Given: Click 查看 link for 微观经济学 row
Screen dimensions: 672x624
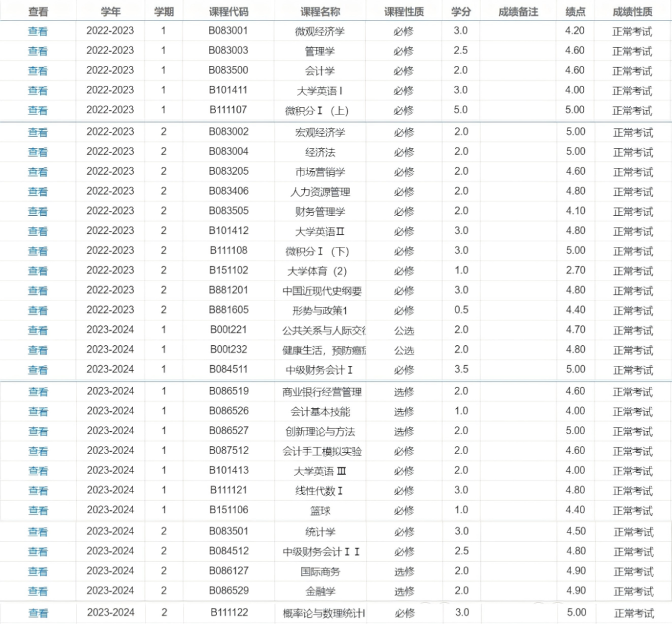Looking at the screenshot, I should [x=38, y=31].
